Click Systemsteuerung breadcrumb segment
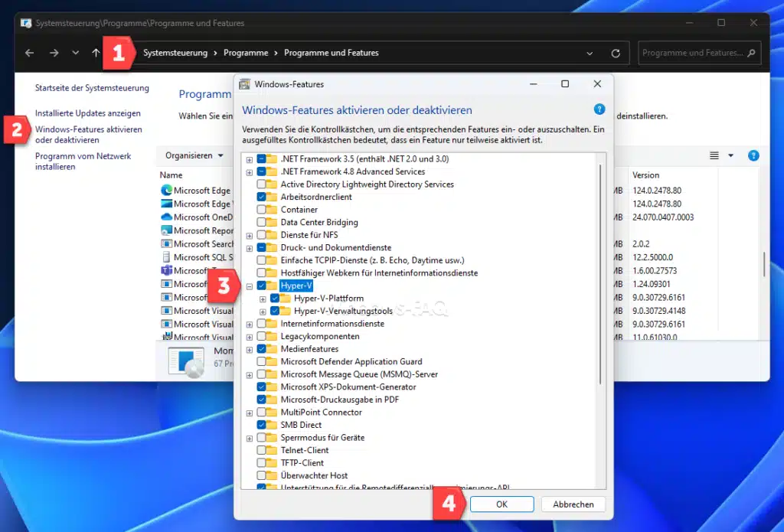The height and width of the screenshot is (532, 784). 175,53
